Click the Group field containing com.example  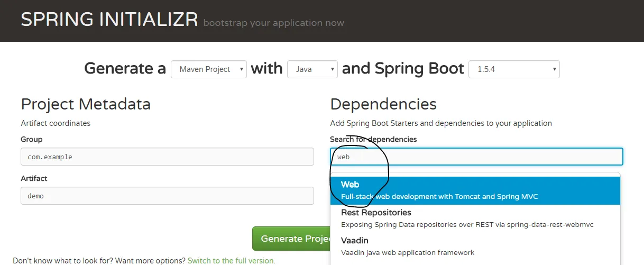(x=167, y=157)
